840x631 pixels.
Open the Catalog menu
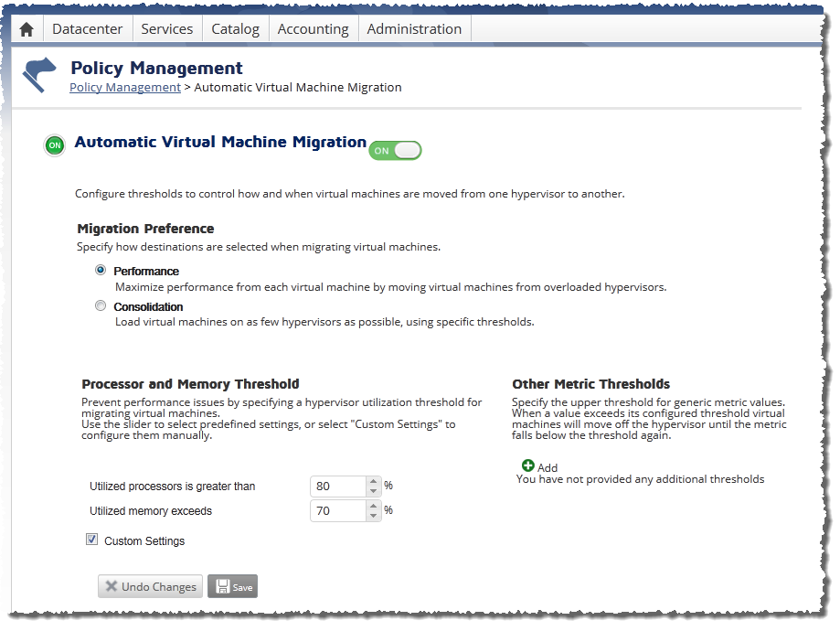tap(235, 29)
